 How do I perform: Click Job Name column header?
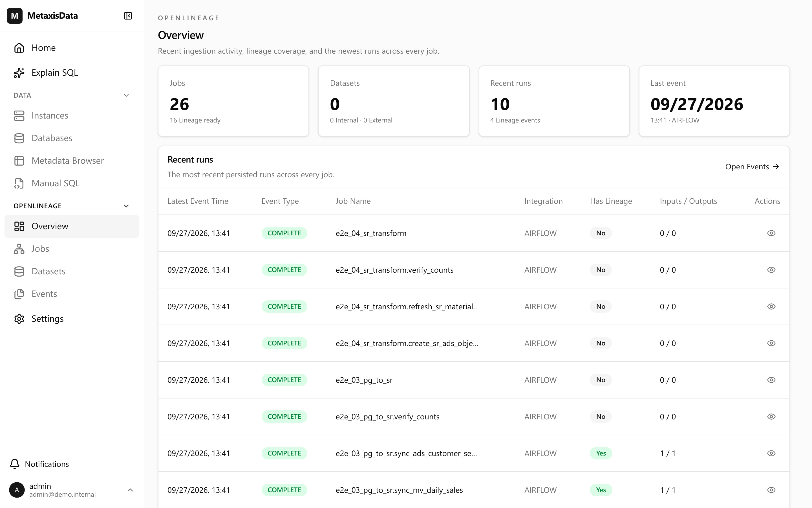[x=353, y=201]
